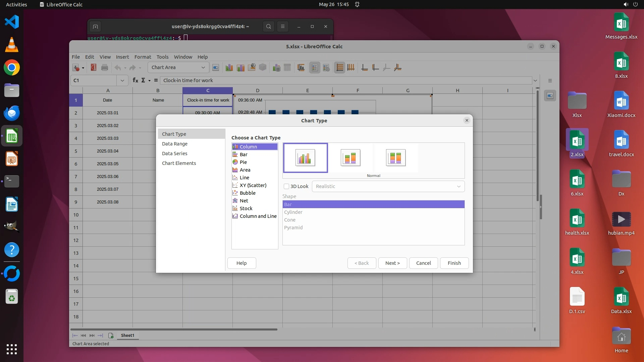Image resolution: width=644 pixels, height=362 pixels.
Task: Select the Pie chart type
Action: [x=243, y=162]
